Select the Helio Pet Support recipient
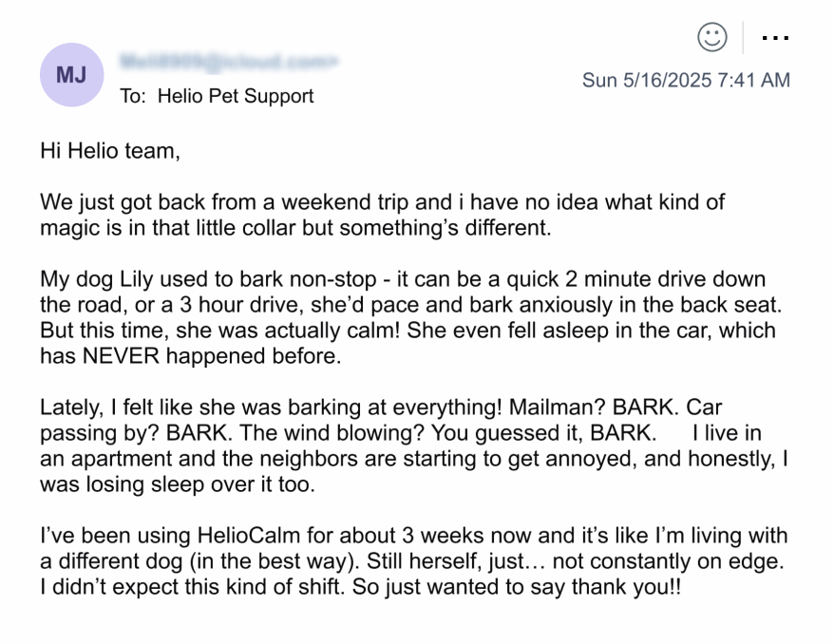The image size is (834, 644). pos(236,96)
